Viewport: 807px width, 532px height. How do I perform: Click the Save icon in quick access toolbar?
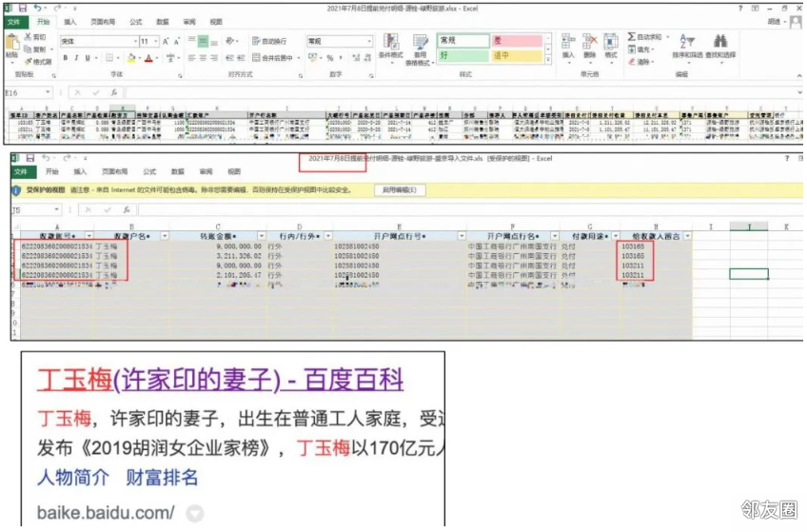23,8
